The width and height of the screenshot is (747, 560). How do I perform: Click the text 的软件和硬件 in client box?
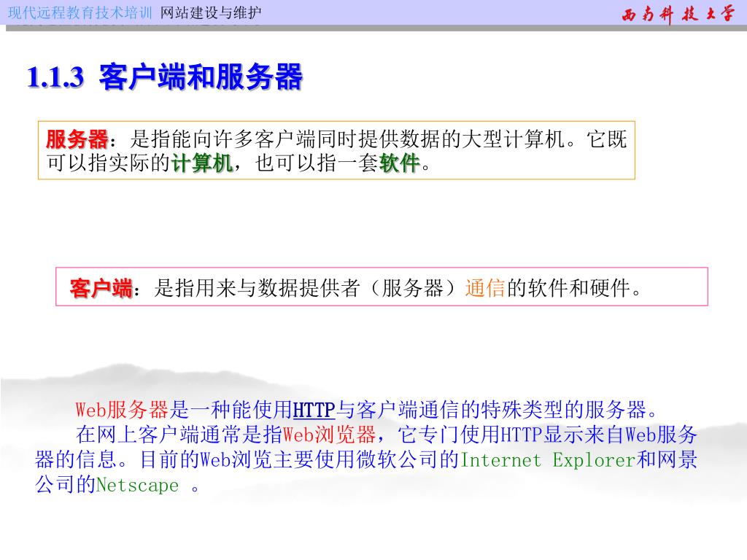pyautogui.click(x=568, y=288)
